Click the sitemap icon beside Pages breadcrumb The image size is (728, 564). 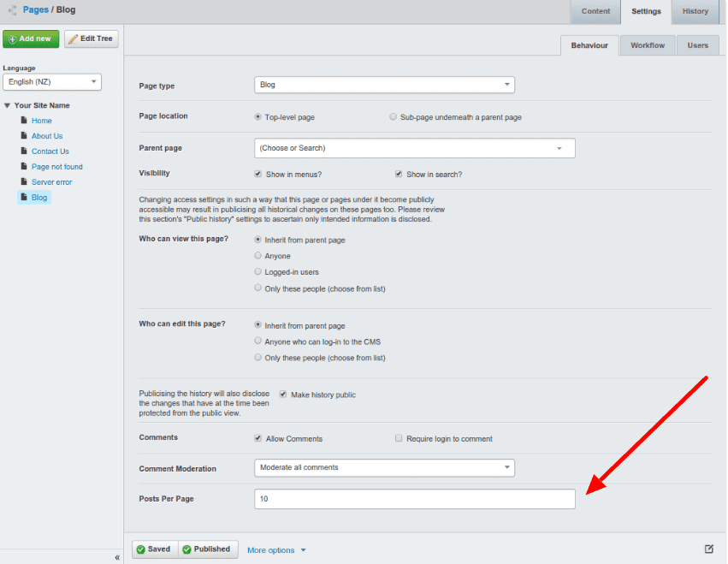(12, 11)
